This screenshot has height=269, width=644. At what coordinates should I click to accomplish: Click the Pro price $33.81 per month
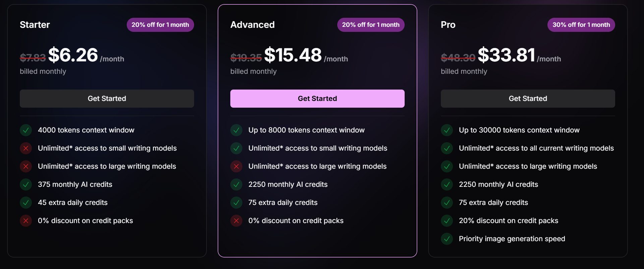click(519, 55)
